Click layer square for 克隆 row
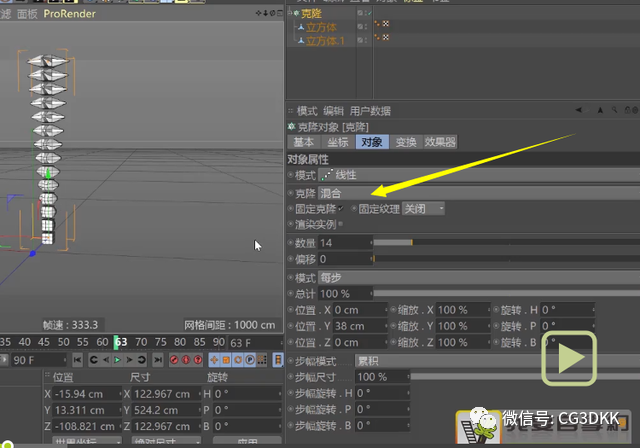640x448 pixels. 360,13
